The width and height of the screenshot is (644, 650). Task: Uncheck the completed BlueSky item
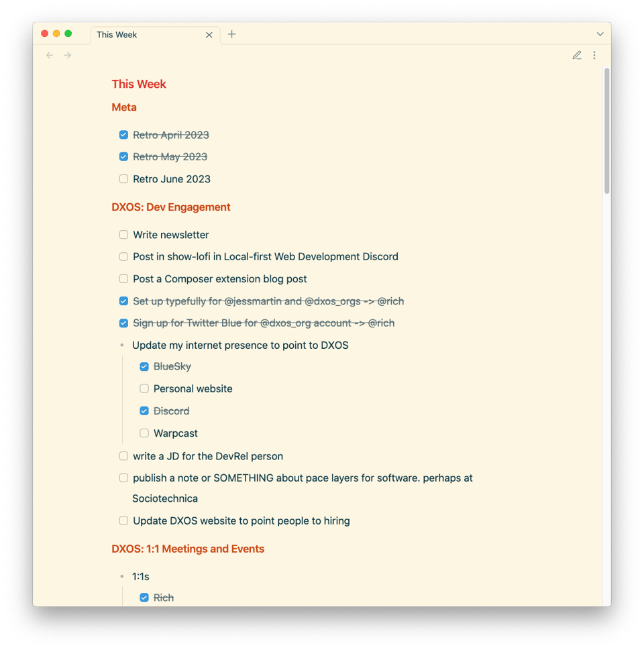pyautogui.click(x=144, y=366)
